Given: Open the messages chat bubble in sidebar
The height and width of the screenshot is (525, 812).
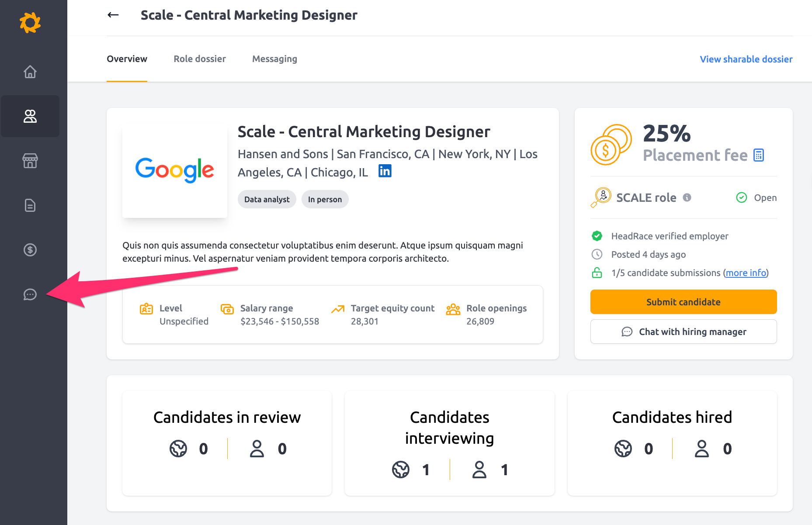Looking at the screenshot, I should [30, 294].
